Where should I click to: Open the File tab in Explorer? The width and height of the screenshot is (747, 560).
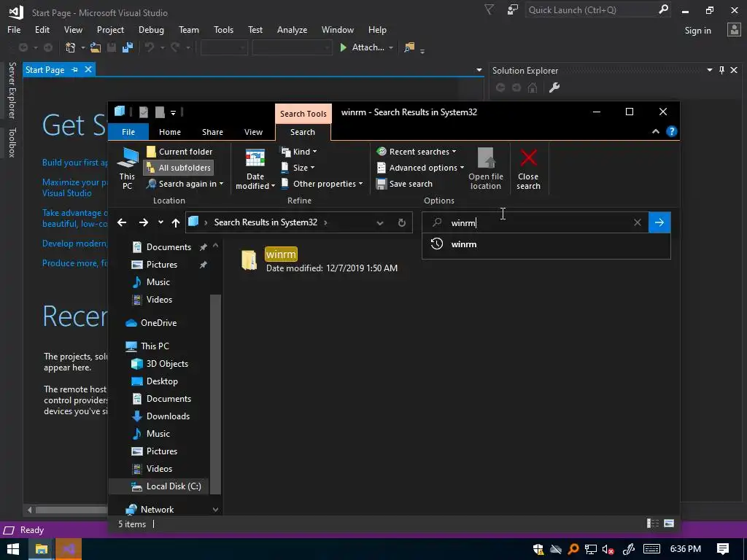(128, 132)
